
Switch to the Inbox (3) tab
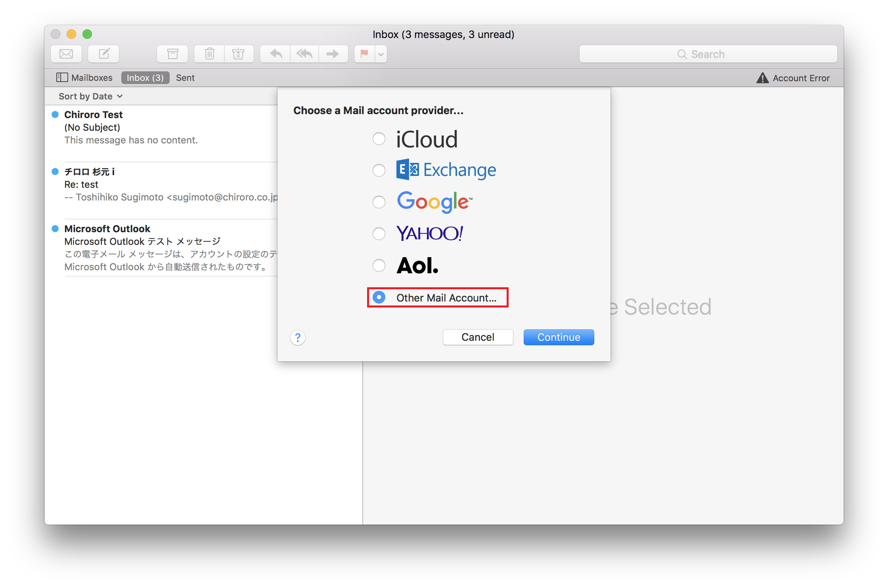145,78
